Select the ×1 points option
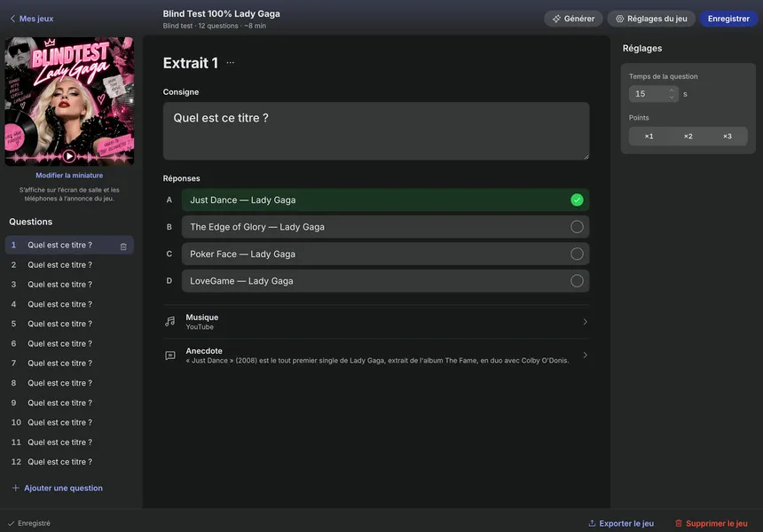763x532 pixels. 649,137
